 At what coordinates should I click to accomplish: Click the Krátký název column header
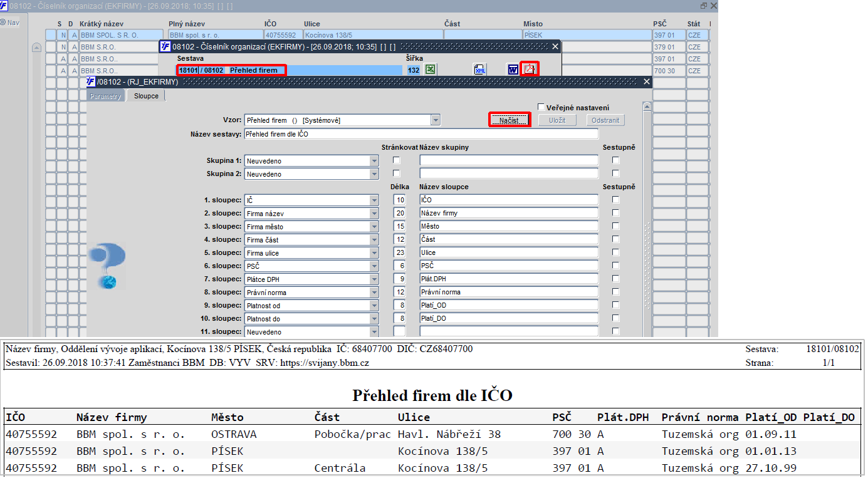102,24
